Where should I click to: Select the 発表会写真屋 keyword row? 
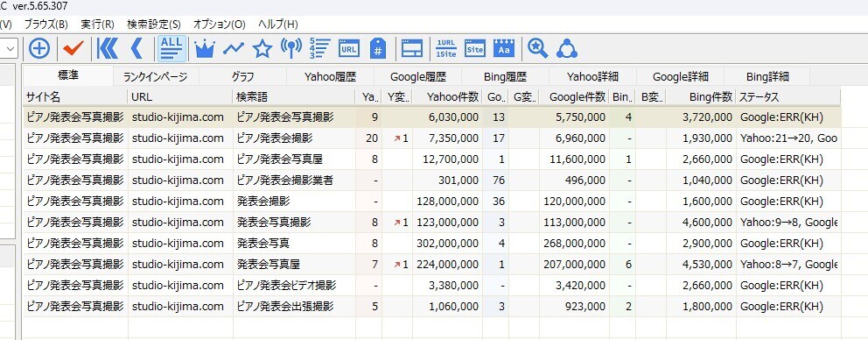[x=431, y=265]
